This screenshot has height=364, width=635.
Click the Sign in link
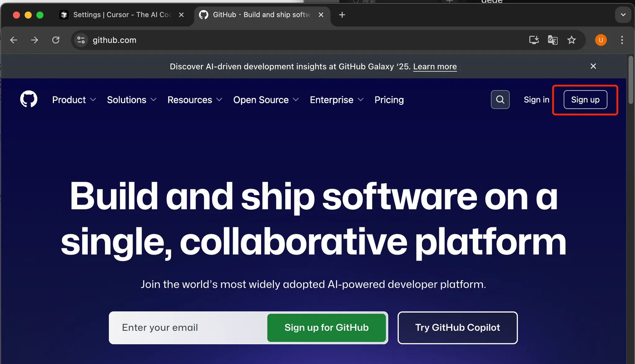[x=536, y=100]
